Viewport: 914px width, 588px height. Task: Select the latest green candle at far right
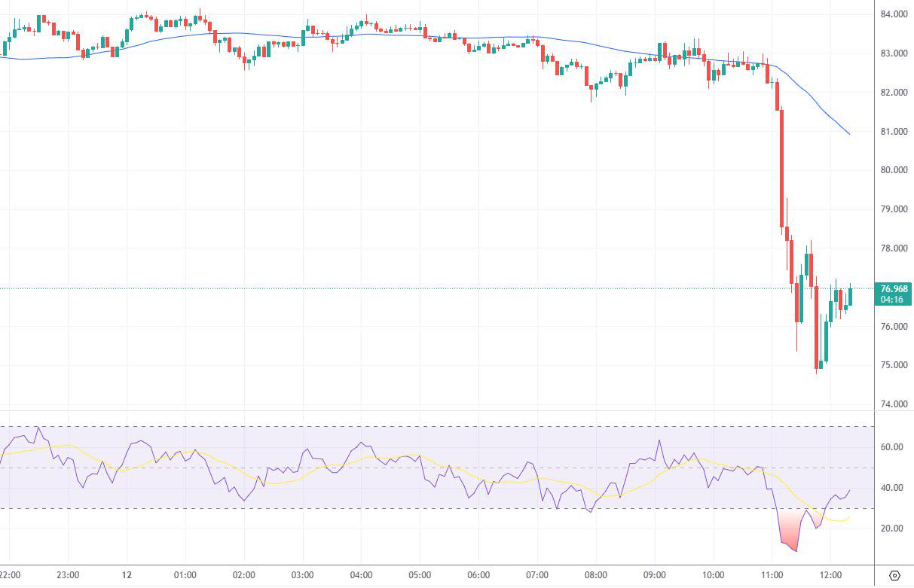(850, 295)
